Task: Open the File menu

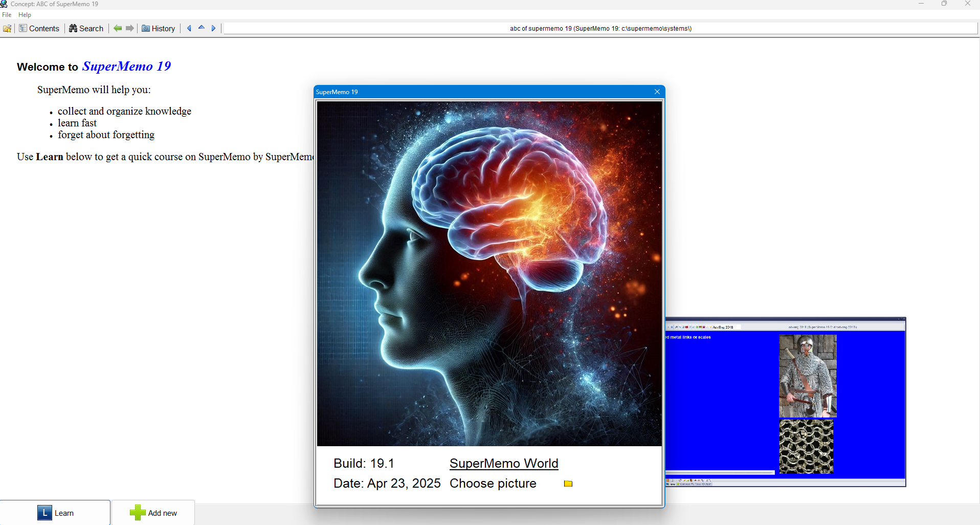Action: pyautogui.click(x=7, y=15)
